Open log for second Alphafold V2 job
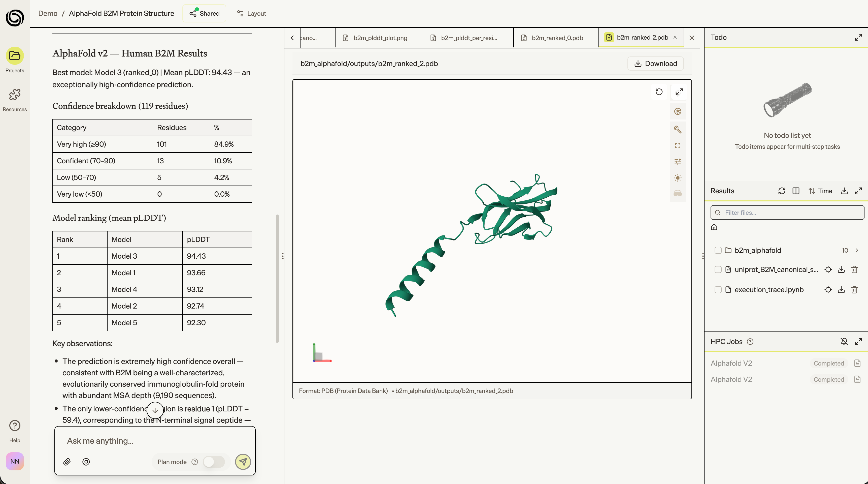Screen dimensions: 868x484 click(857, 379)
